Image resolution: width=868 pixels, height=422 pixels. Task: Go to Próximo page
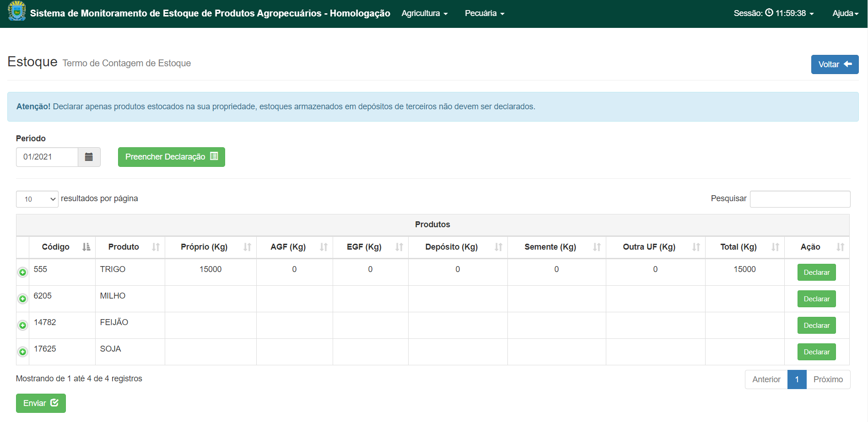pyautogui.click(x=828, y=379)
